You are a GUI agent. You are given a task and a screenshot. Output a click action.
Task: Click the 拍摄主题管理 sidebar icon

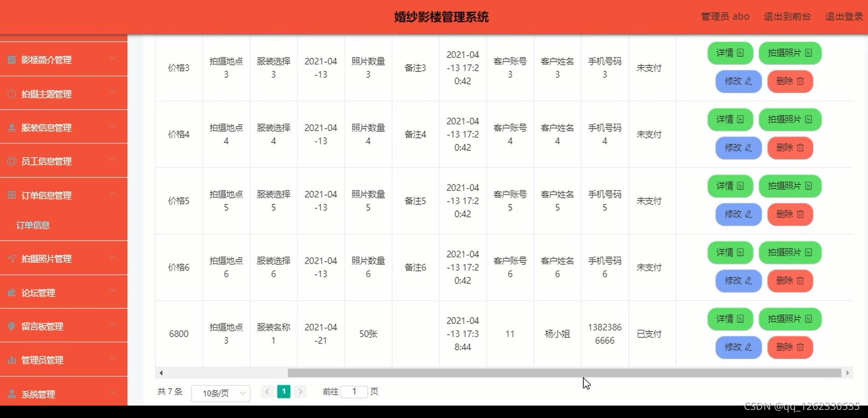11,94
